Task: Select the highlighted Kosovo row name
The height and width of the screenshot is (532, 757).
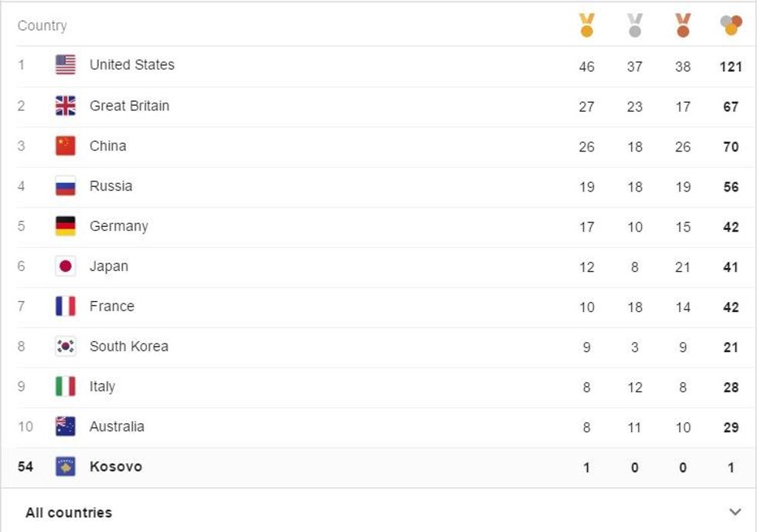Action: [116, 466]
